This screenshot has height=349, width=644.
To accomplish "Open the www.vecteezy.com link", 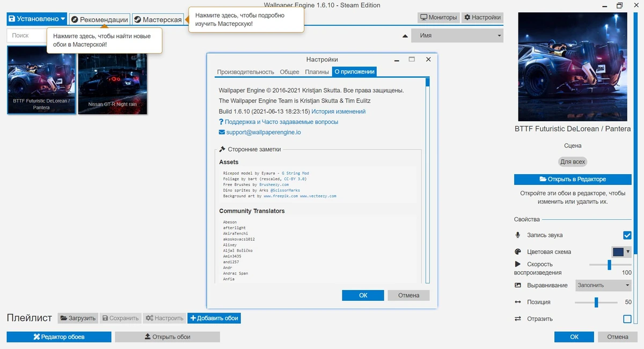I will pos(318,196).
